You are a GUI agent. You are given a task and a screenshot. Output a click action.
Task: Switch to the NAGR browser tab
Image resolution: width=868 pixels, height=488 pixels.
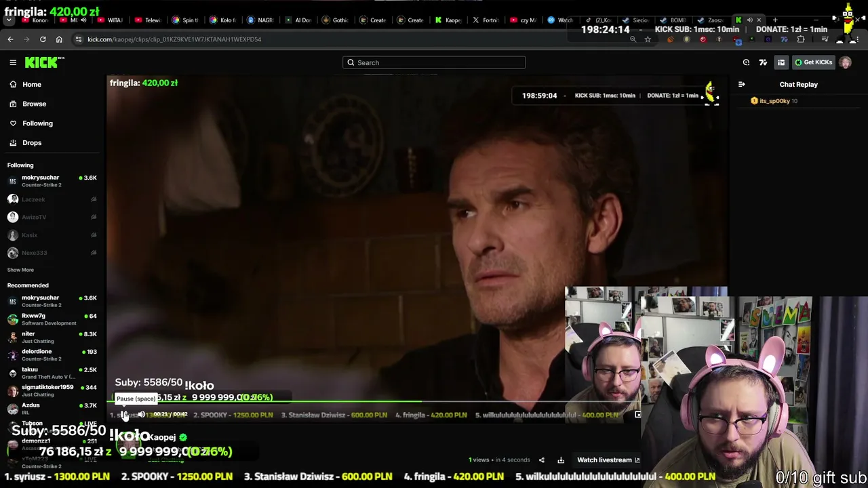tap(260, 20)
